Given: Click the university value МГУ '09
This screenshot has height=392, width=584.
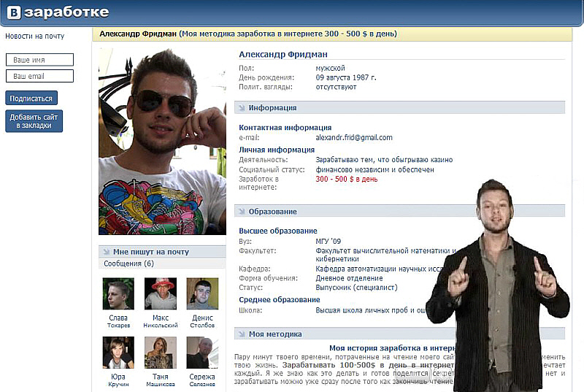Looking at the screenshot, I should 328,241.
